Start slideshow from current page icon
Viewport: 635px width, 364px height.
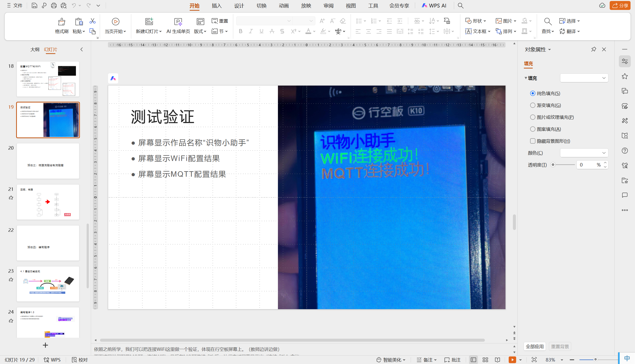tap(115, 22)
